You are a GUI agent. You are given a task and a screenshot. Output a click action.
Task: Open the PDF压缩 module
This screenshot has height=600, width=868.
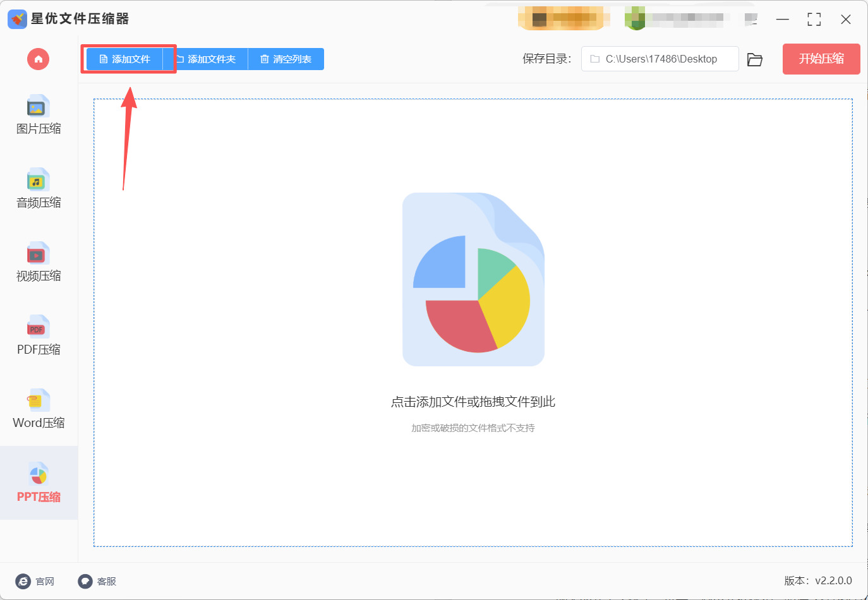click(39, 335)
